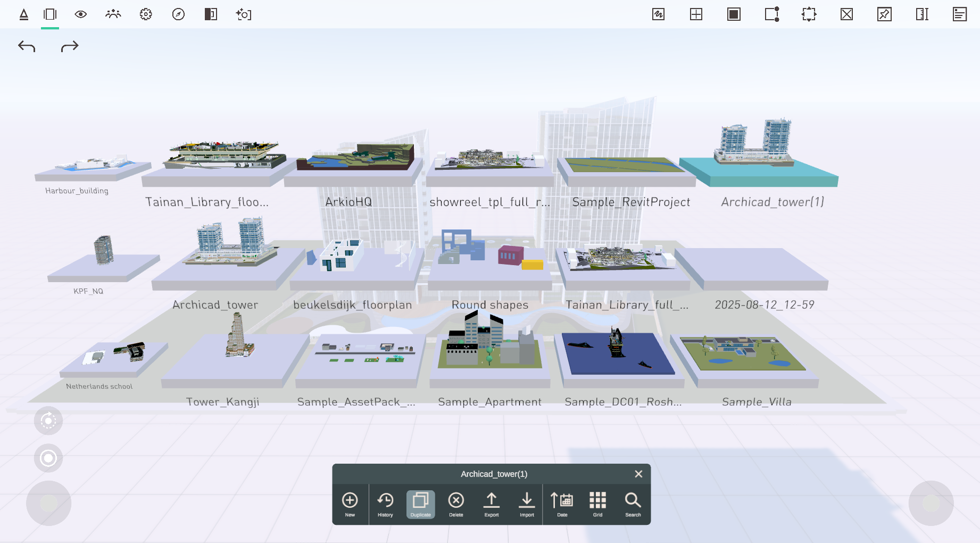Click the filled square icon
980x543 pixels.
pos(734,14)
